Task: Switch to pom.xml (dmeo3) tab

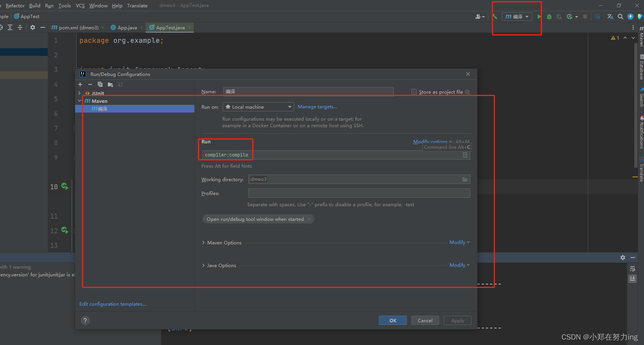Action: point(79,27)
